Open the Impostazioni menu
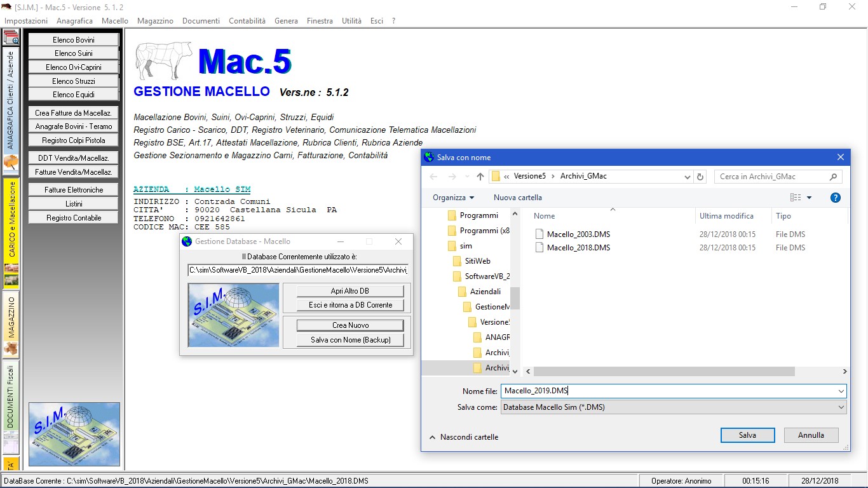The height and width of the screenshot is (488, 868). point(26,21)
